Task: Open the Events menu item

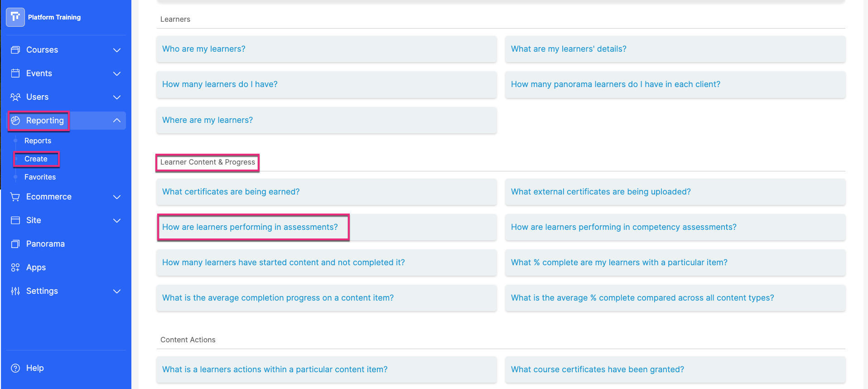Action: pos(66,73)
